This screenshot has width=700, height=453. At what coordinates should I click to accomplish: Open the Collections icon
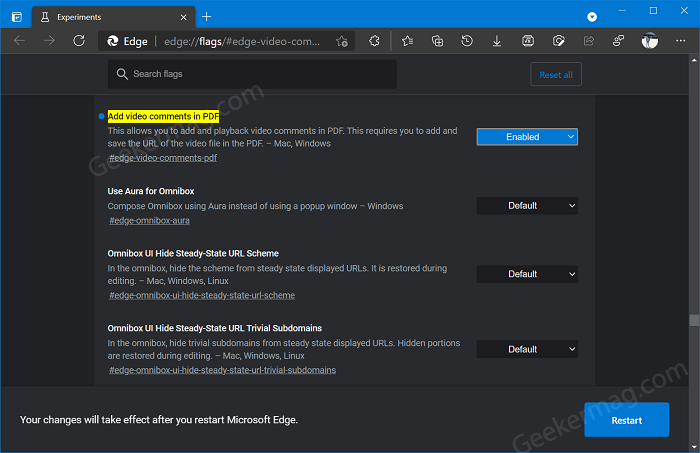pyautogui.click(x=437, y=41)
